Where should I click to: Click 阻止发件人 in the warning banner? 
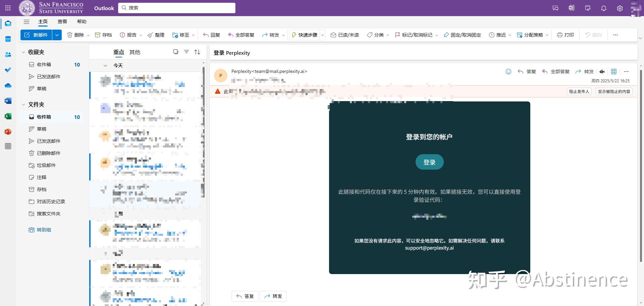coord(579,91)
